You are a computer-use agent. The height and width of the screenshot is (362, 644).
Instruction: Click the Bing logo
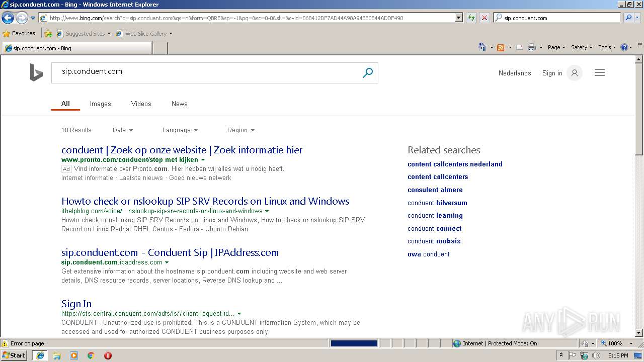pyautogui.click(x=36, y=72)
